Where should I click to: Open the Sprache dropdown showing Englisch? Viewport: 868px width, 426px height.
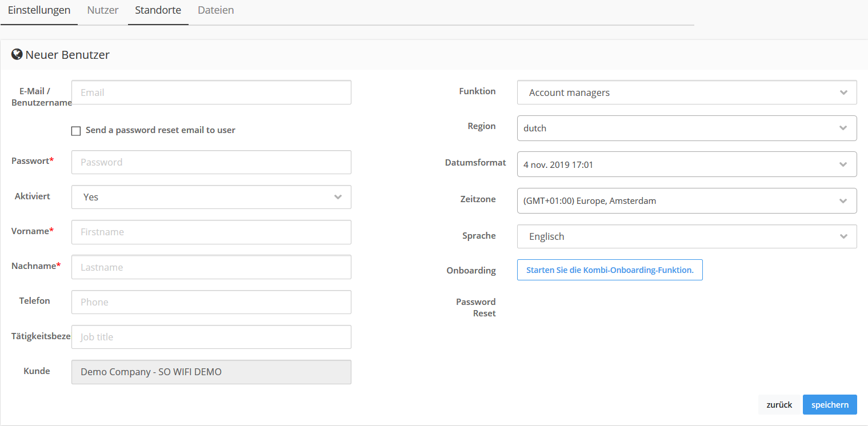point(687,236)
